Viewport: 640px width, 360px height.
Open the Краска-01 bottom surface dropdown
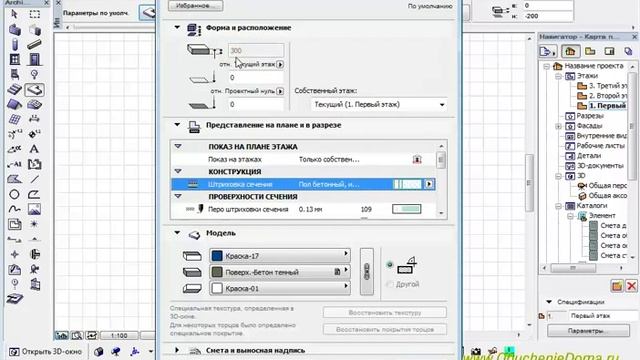click(280, 288)
